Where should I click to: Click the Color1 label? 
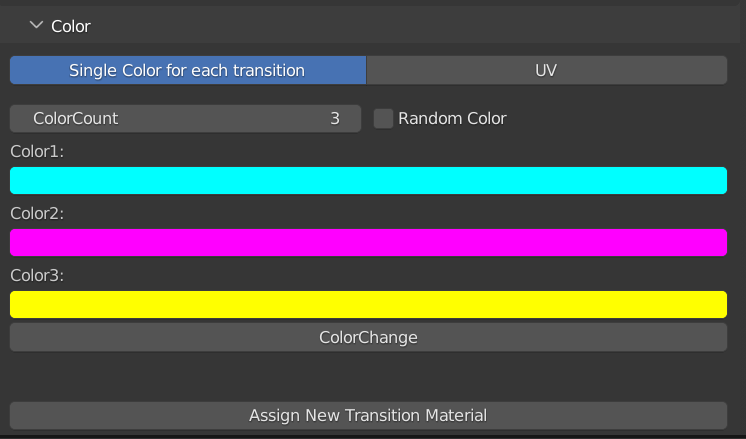tap(37, 151)
